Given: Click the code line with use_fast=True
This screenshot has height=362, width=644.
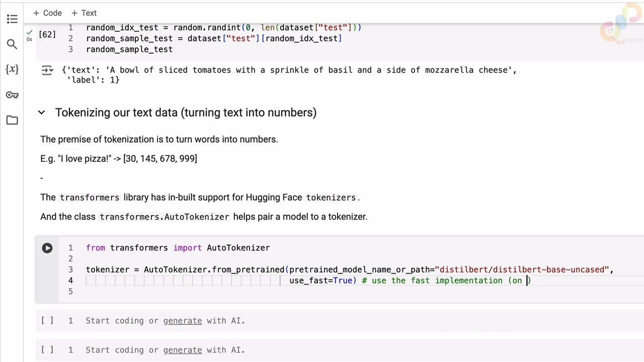Looking at the screenshot, I should point(410,281).
